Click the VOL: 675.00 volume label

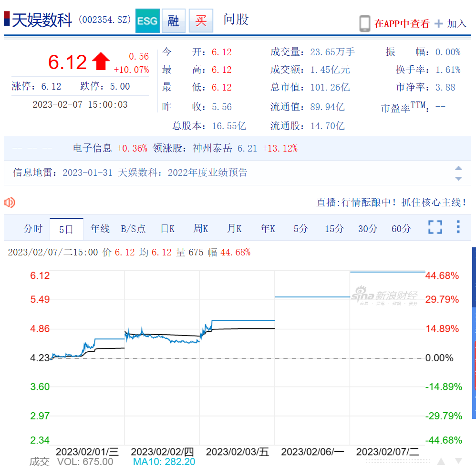(x=85, y=462)
